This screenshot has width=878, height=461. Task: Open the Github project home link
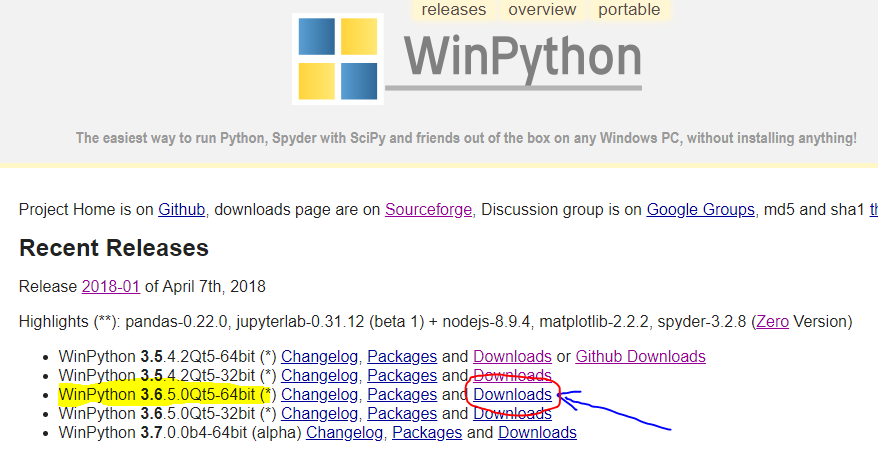coord(181,209)
